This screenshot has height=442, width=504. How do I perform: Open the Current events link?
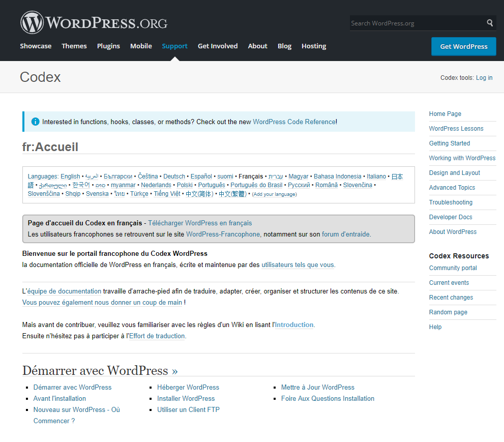[449, 283]
